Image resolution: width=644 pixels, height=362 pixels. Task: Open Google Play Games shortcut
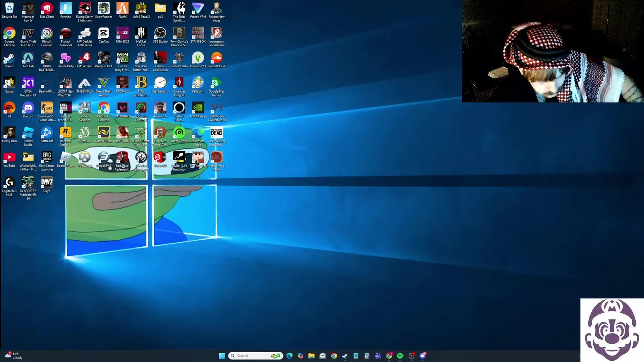(x=217, y=86)
